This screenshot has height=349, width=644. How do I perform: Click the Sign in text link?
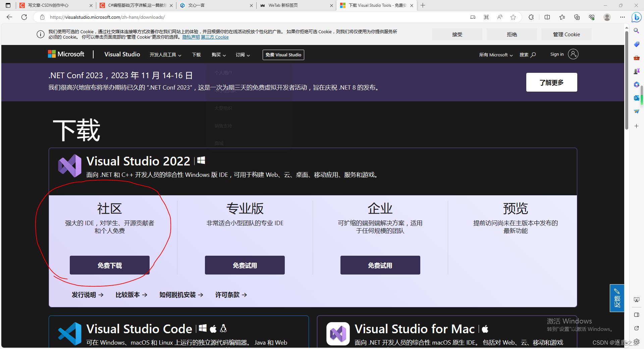point(557,54)
